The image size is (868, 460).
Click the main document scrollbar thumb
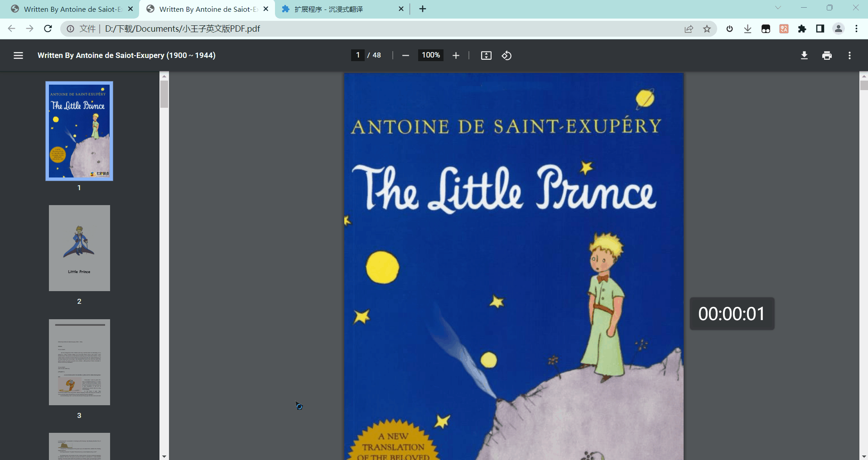point(864,85)
